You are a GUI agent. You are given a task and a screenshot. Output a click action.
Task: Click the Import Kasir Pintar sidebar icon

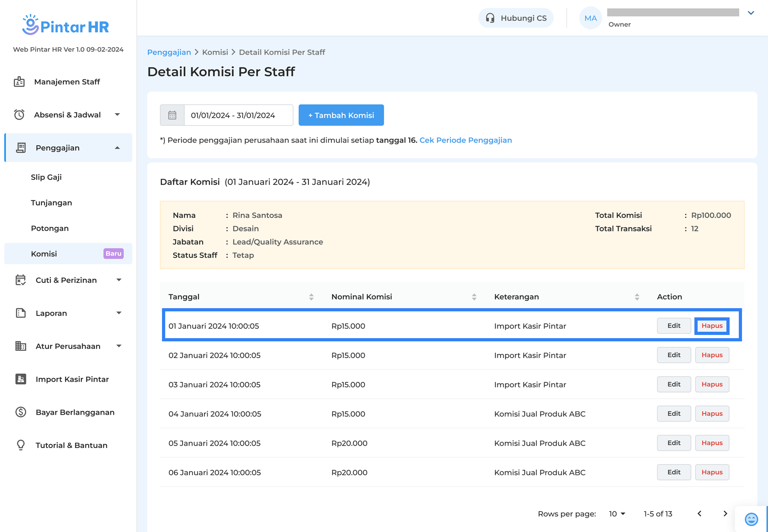click(x=21, y=379)
